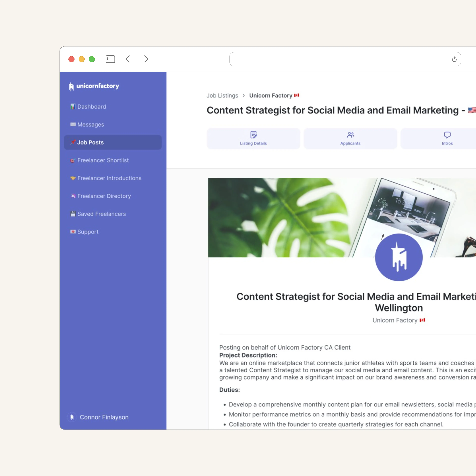Click the Applicants people icon
476x476 pixels.
(350, 135)
